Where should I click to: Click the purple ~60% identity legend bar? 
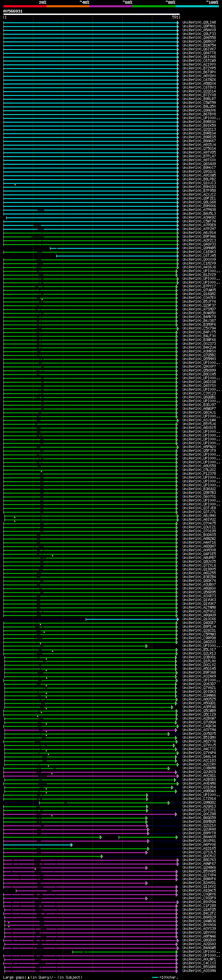click(111, 6)
